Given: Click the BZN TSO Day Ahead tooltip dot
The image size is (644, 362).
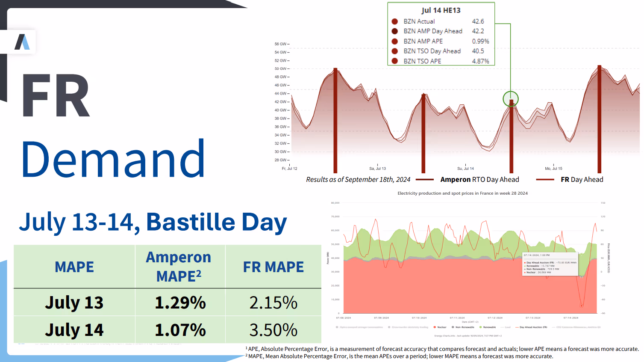Looking at the screenshot, I should (x=395, y=51).
